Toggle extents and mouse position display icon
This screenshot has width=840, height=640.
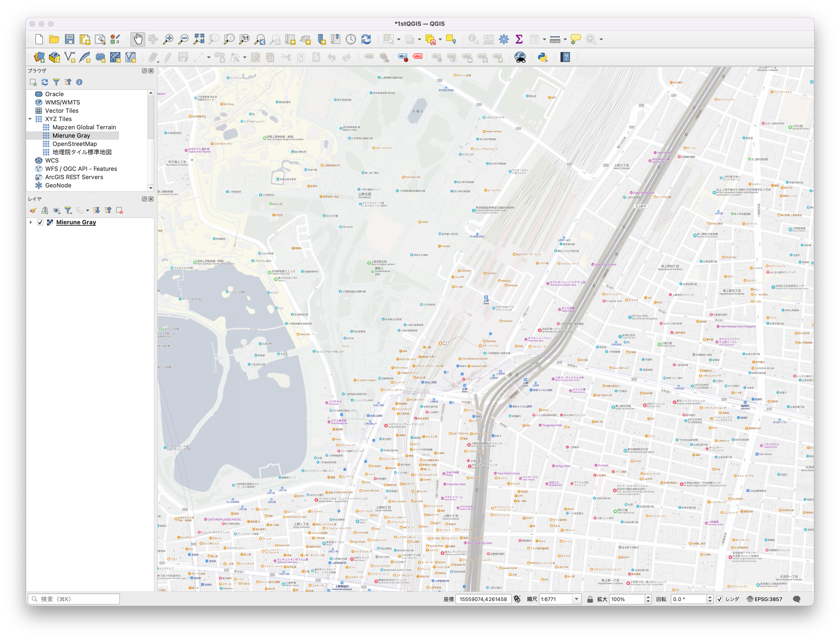(517, 599)
